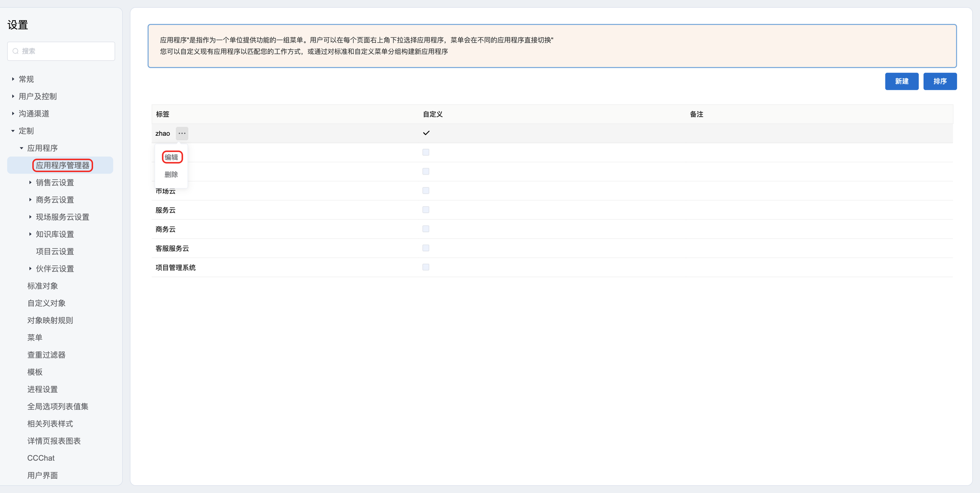Expand the 常规 settings section

[13, 79]
